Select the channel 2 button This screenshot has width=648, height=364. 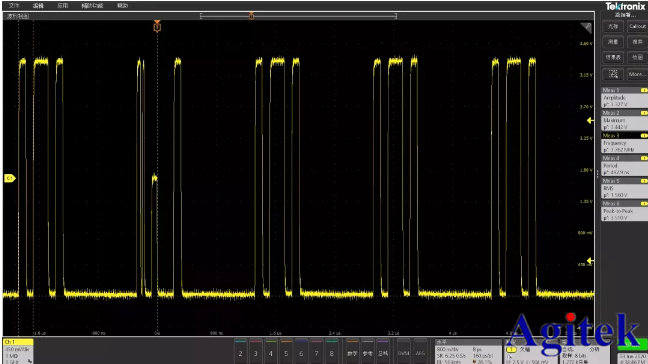(241, 352)
